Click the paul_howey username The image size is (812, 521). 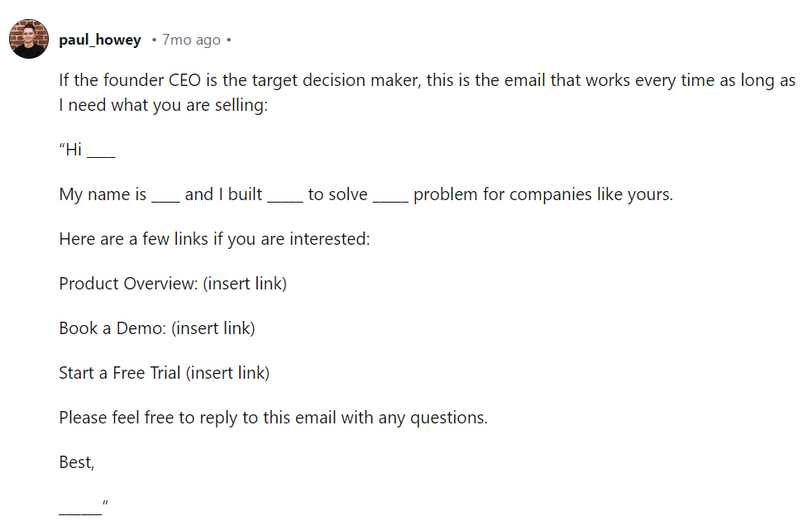[100, 40]
